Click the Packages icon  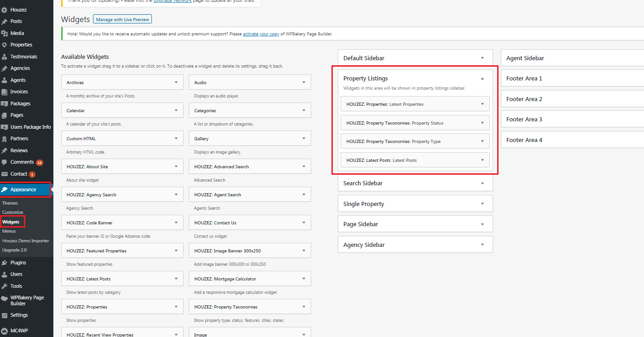coord(4,103)
